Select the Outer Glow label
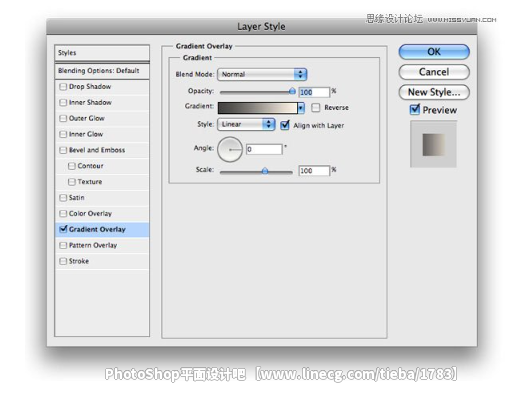 [x=87, y=118]
